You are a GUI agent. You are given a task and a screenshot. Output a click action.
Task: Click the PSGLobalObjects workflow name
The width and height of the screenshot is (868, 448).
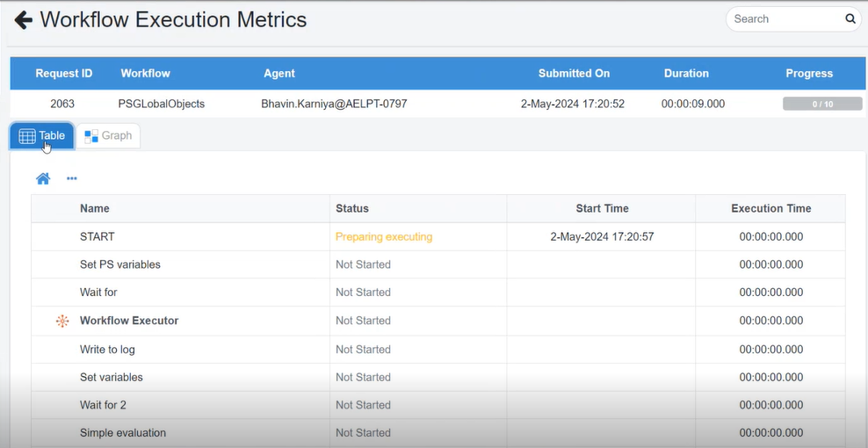pyautogui.click(x=162, y=104)
